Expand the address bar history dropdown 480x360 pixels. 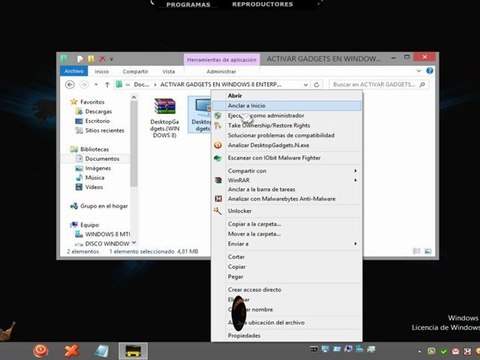click(x=305, y=85)
